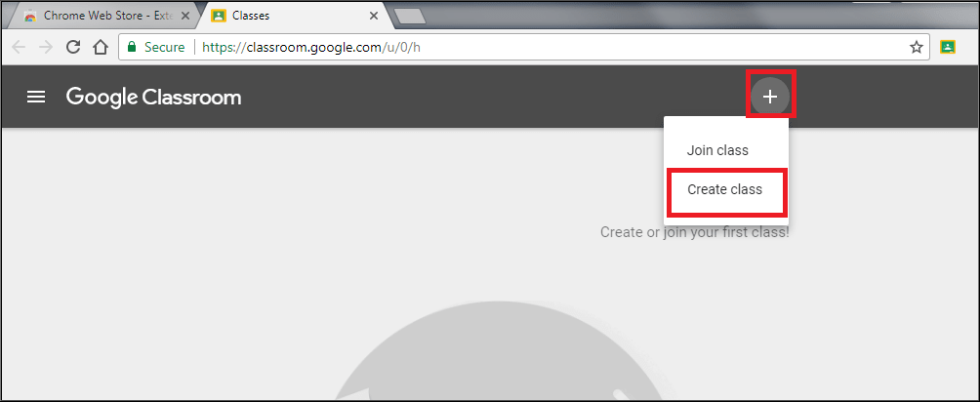Click the plus icon to add a class
Viewport: 980px width, 402px height.
tap(770, 97)
